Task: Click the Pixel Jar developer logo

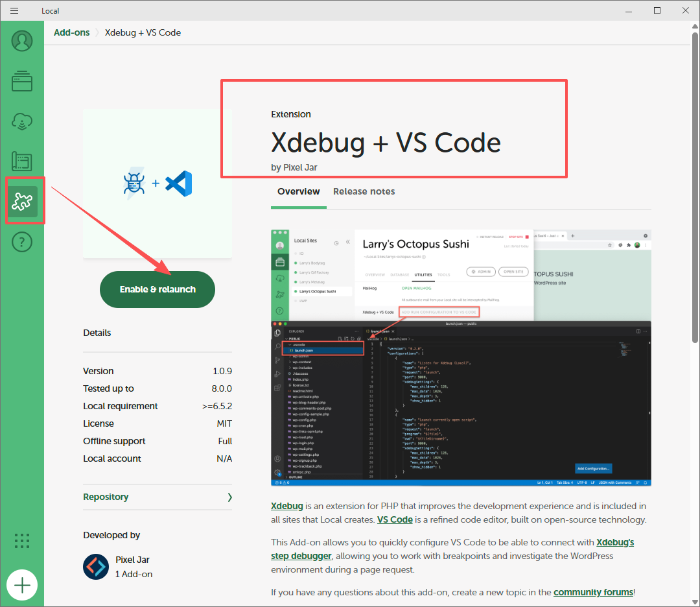Action: pos(95,566)
